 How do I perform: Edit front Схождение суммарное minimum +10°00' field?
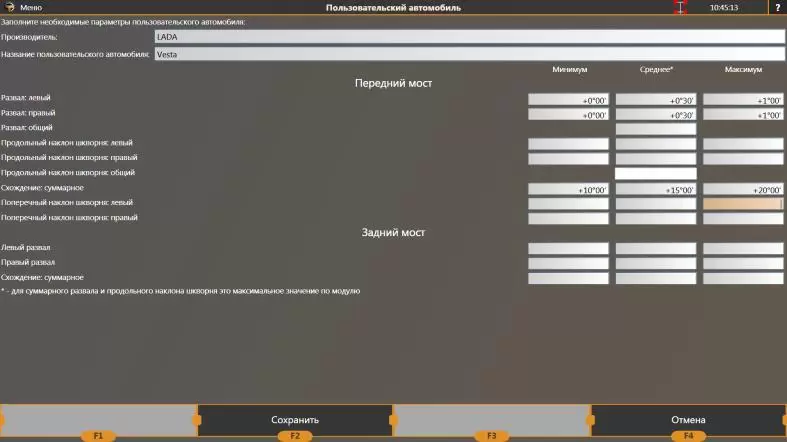click(x=568, y=189)
